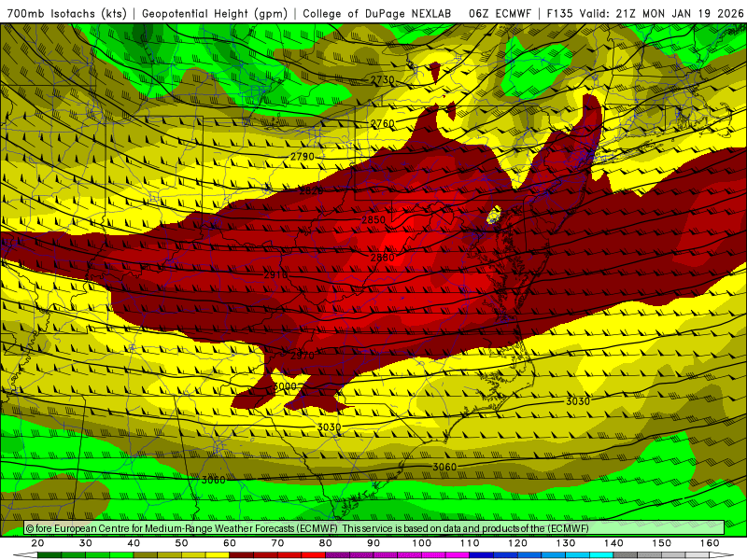This screenshot has width=747, height=560.
Task: Click the 'Geopotential Height (gpm)' title text
Action: tap(215, 13)
